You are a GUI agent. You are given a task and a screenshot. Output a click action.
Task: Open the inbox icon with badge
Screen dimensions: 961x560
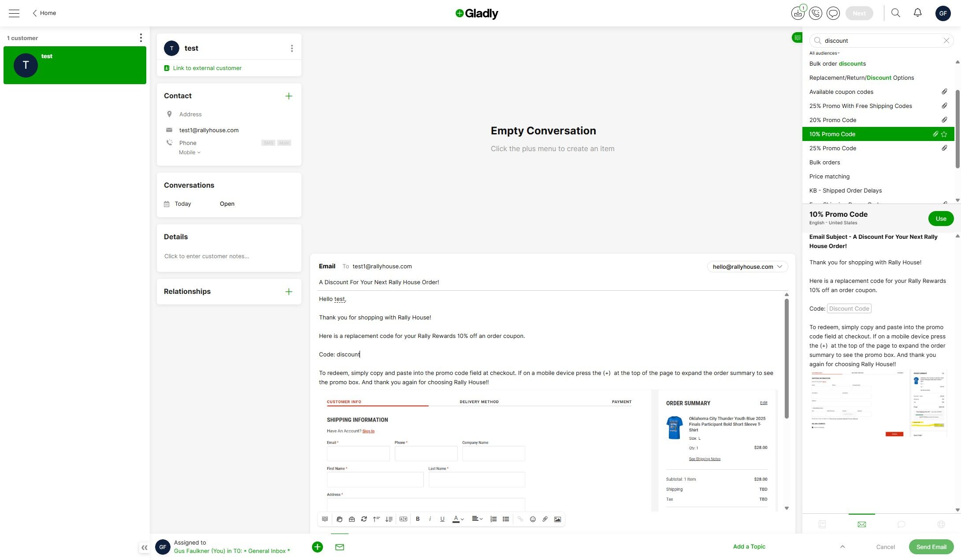[798, 13]
